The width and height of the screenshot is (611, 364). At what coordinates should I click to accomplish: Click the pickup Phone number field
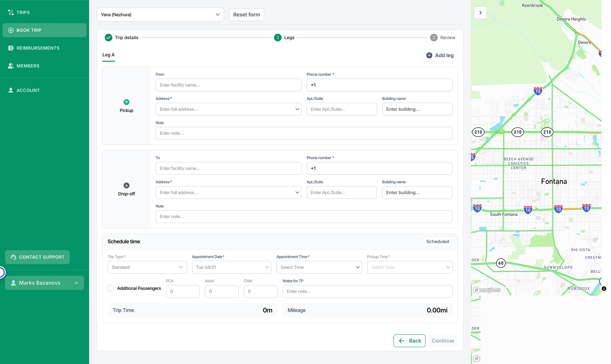pos(379,85)
